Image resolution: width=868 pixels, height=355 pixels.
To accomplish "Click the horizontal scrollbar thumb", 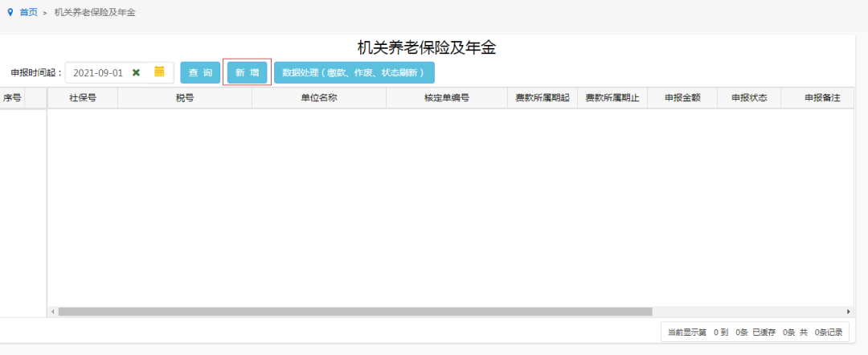I will click(355, 312).
